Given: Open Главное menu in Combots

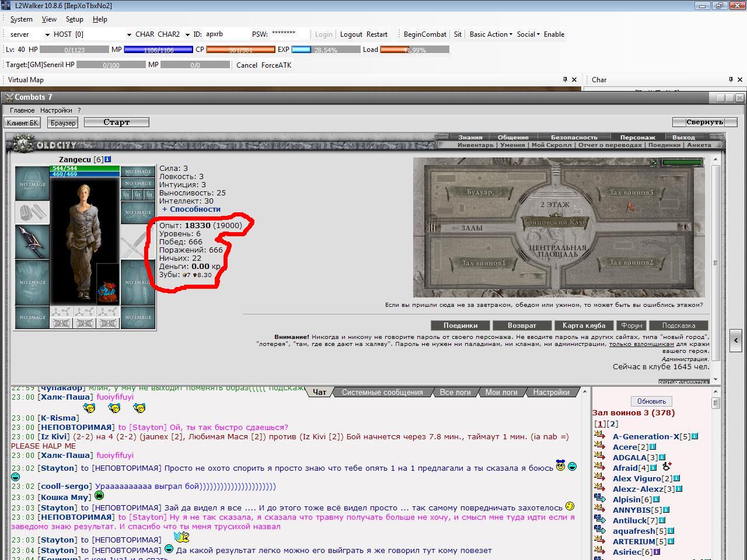Looking at the screenshot, I should 22,110.
